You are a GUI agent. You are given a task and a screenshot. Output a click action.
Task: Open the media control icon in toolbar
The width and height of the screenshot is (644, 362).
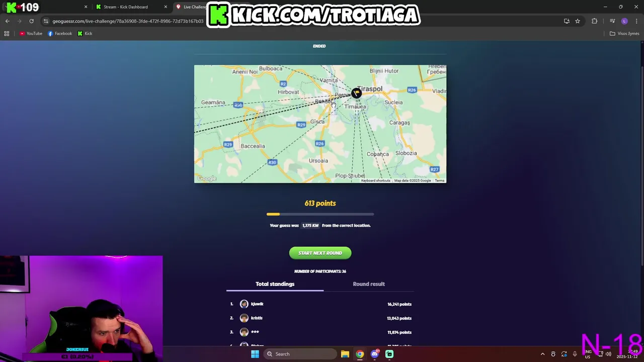(x=612, y=21)
